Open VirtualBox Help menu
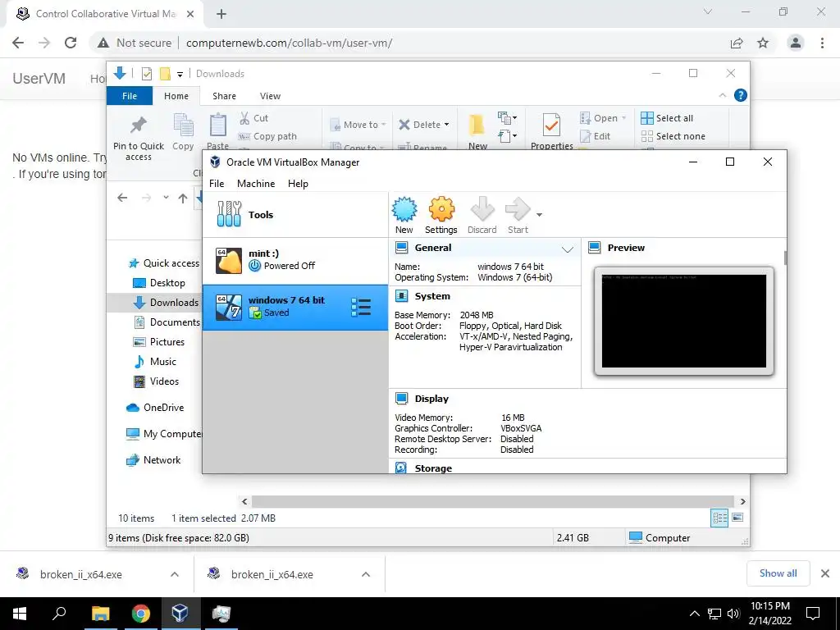The height and width of the screenshot is (630, 840). [x=298, y=183]
